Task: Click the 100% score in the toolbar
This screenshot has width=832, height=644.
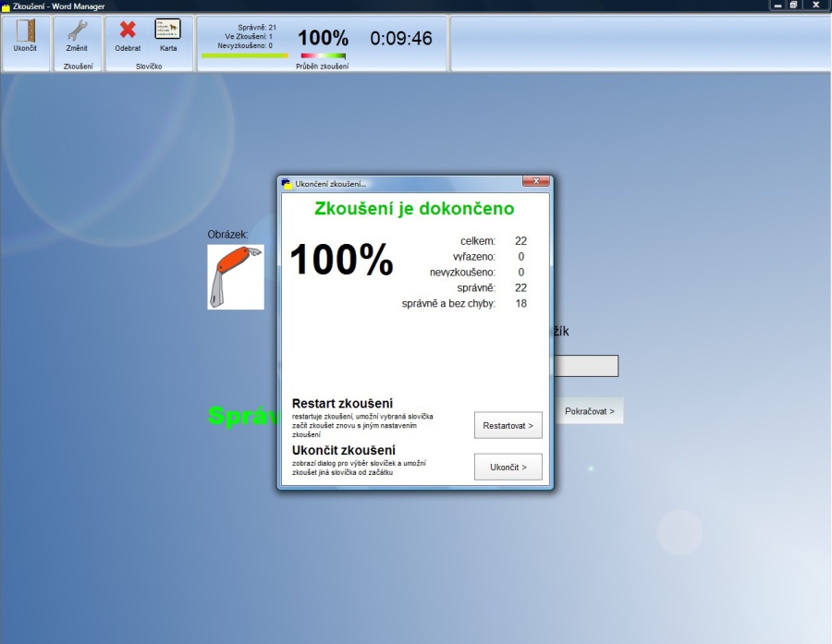Action: pos(323,38)
